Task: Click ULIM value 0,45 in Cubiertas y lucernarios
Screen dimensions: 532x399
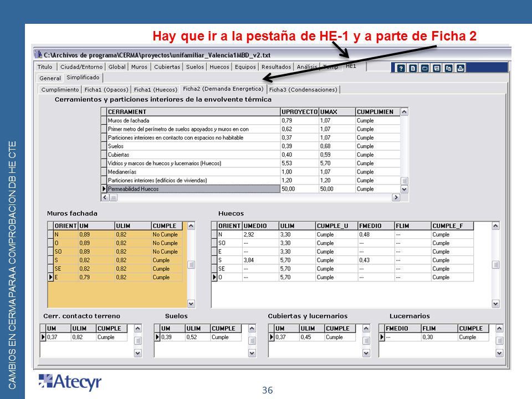Action: pos(306,337)
